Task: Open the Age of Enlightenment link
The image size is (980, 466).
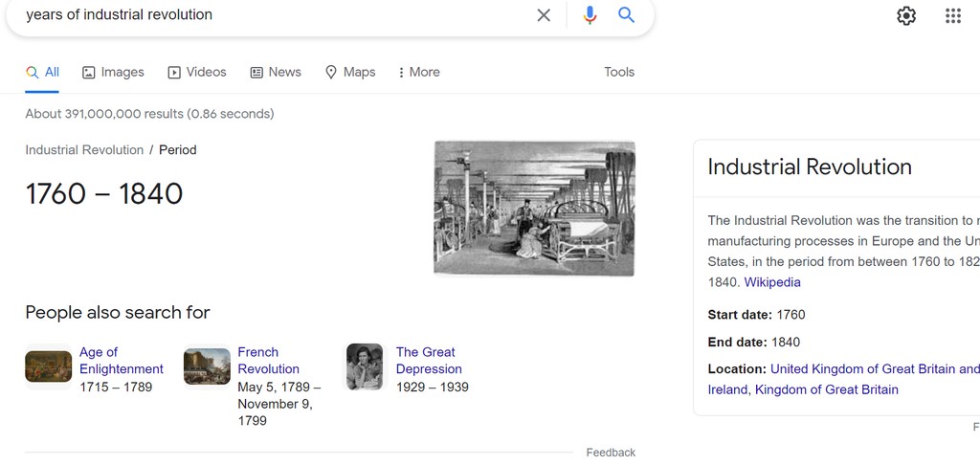Action: (122, 361)
